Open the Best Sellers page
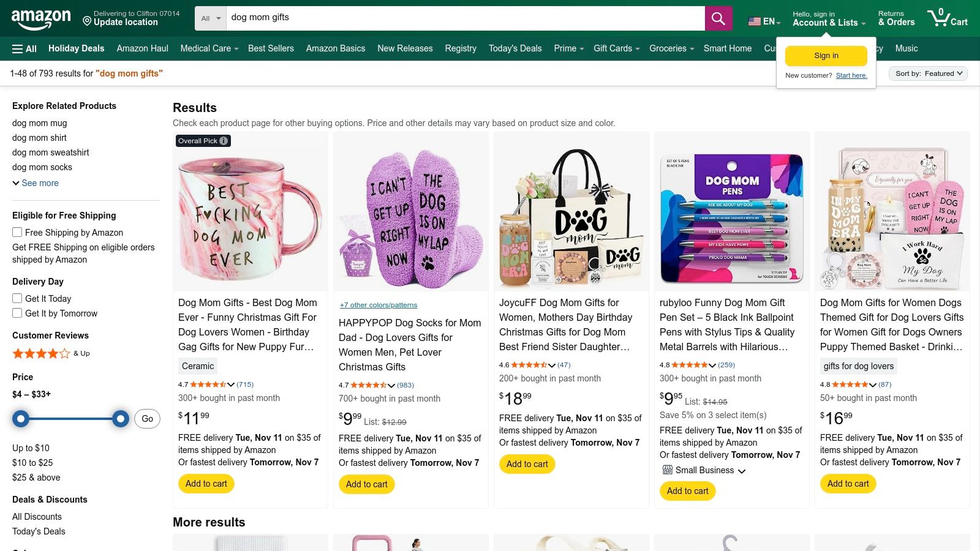This screenshot has width=980, height=551. point(271,48)
